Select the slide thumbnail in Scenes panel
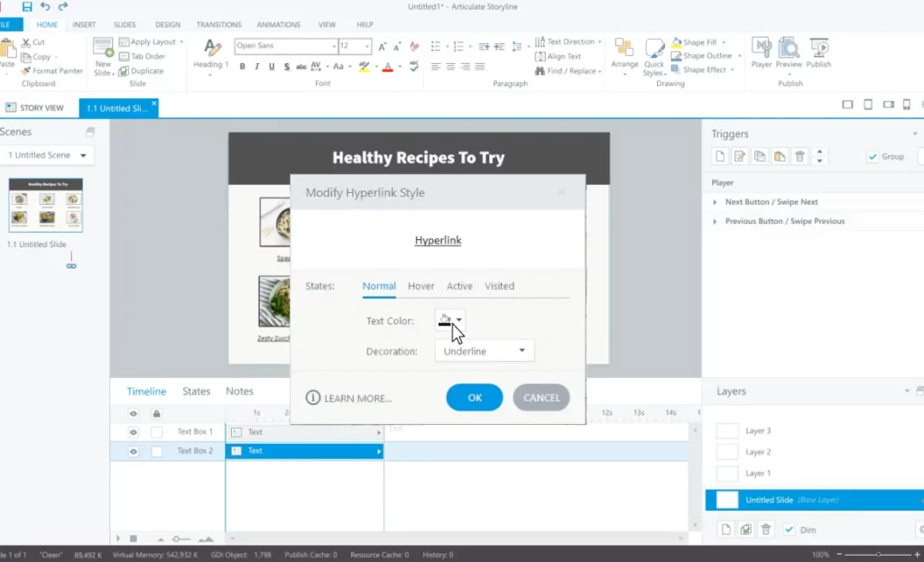 (x=46, y=205)
